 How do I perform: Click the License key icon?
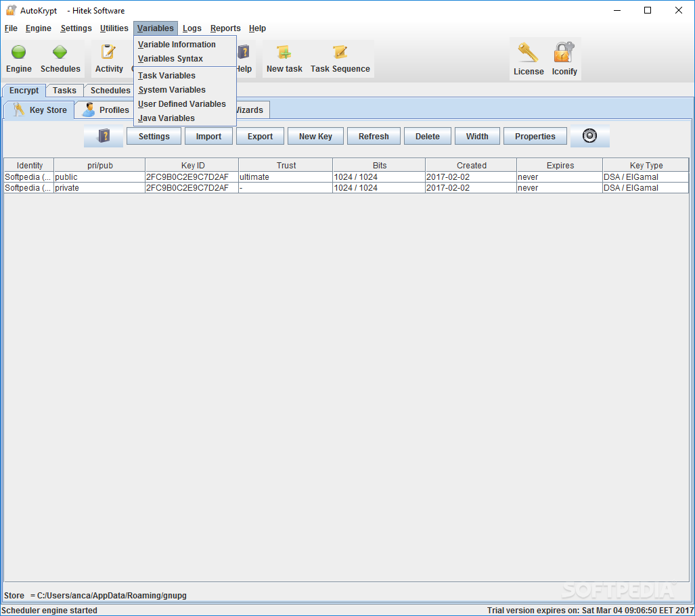tap(528, 52)
